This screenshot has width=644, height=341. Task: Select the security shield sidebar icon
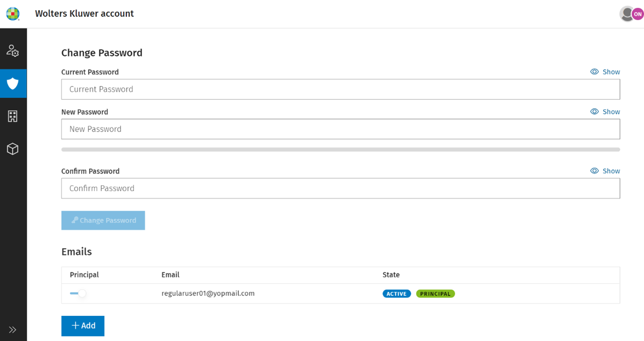click(13, 84)
